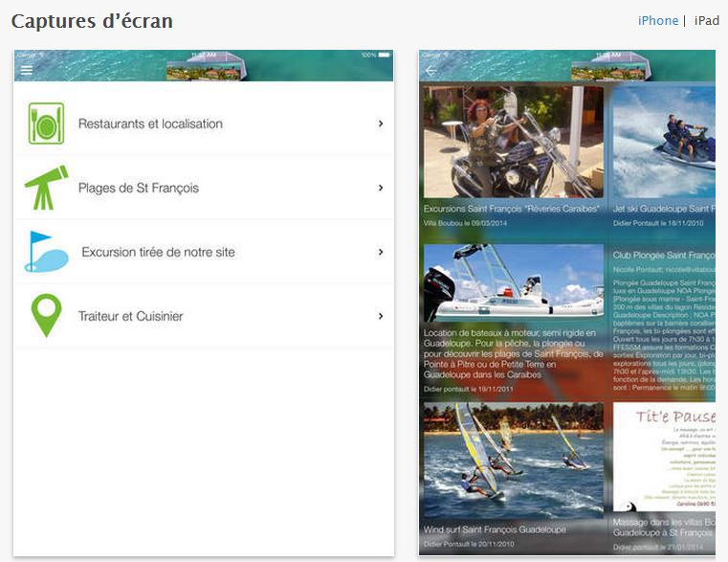Open Restaurants et localisation label
Screen dimensions: 728x562
click(150, 124)
